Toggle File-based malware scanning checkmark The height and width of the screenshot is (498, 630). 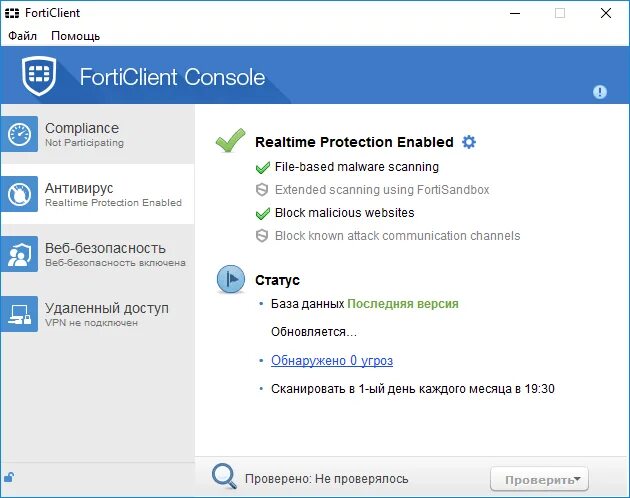coord(263,167)
